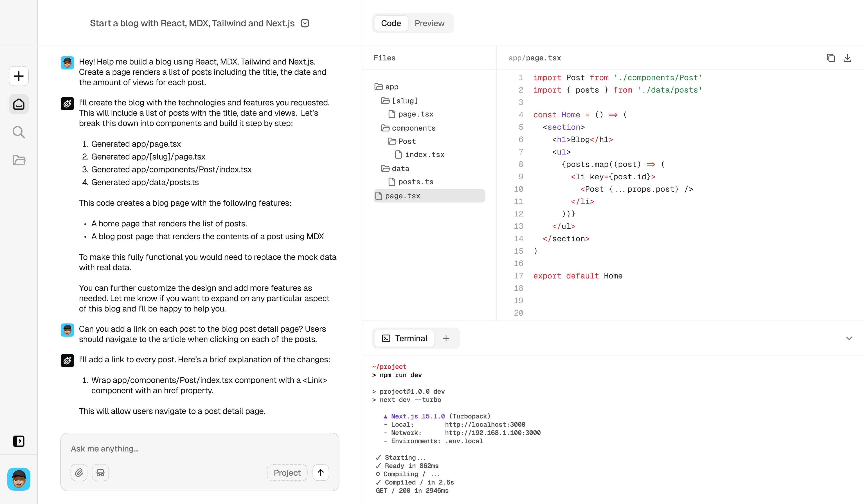Attach a file with the paperclip icon
The width and height of the screenshot is (864, 504).
click(x=79, y=473)
